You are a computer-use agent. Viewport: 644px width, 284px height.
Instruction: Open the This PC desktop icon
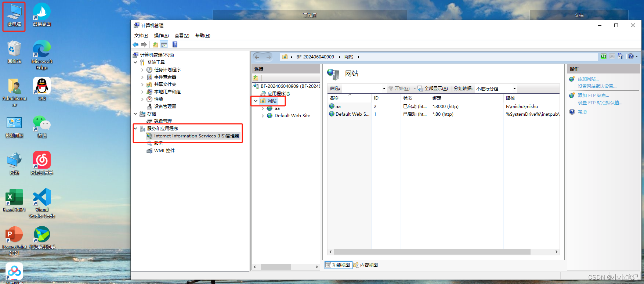click(14, 15)
